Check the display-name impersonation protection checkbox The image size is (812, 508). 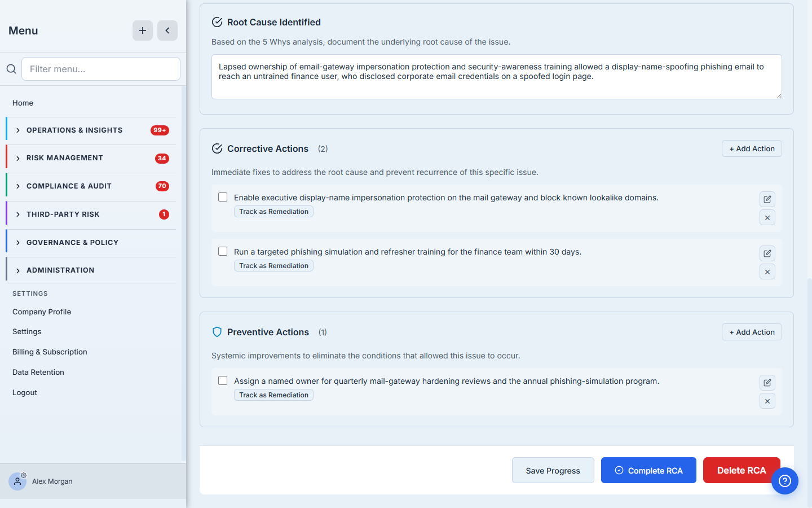[223, 197]
